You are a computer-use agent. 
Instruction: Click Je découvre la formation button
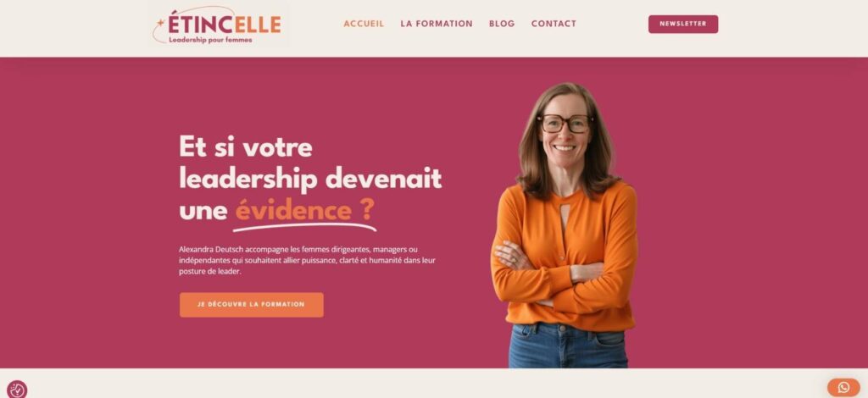[x=251, y=305]
